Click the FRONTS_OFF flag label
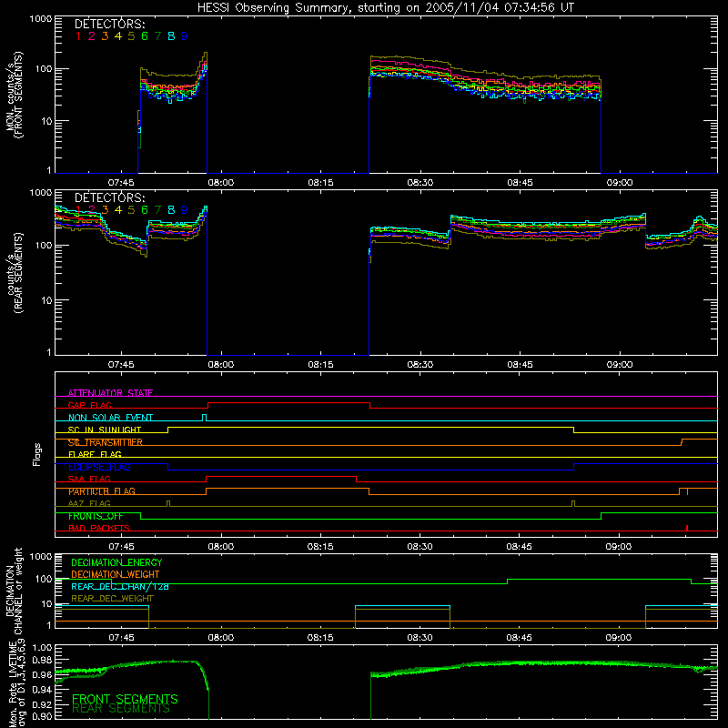 pyautogui.click(x=96, y=516)
